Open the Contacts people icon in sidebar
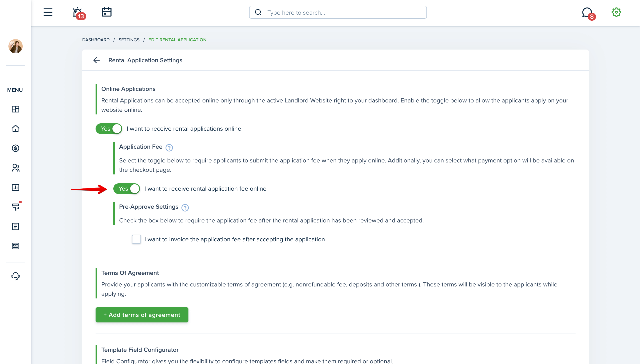640x364 pixels. [16, 168]
